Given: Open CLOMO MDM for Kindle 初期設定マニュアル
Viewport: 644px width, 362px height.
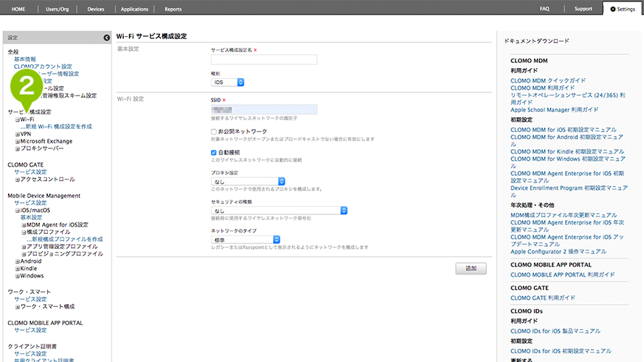Looking at the screenshot, I should 567,151.
